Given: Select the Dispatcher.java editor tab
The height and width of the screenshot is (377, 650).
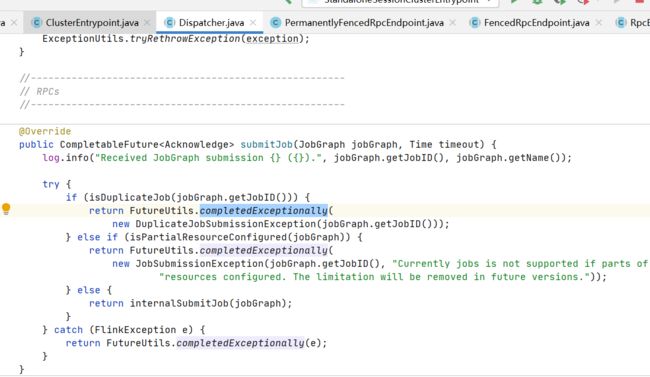Looking at the screenshot, I should click(x=211, y=23).
